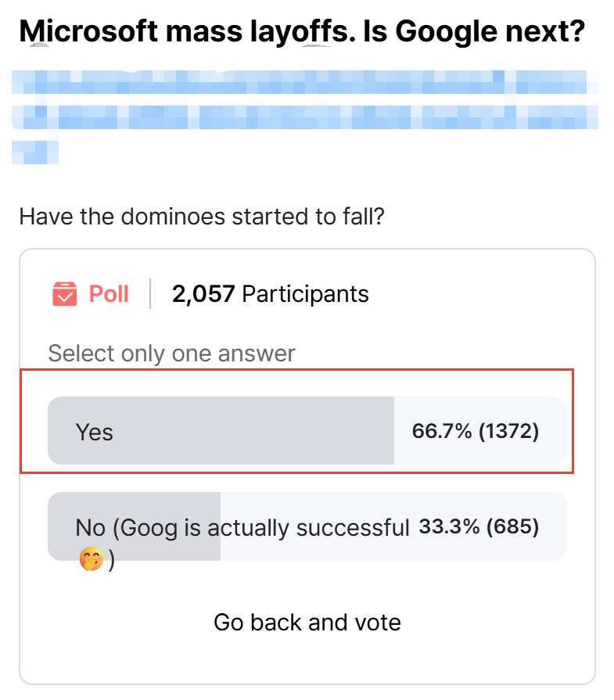The width and height of the screenshot is (614, 700).
Task: Click the last short blurred text line
Action: (x=35, y=153)
